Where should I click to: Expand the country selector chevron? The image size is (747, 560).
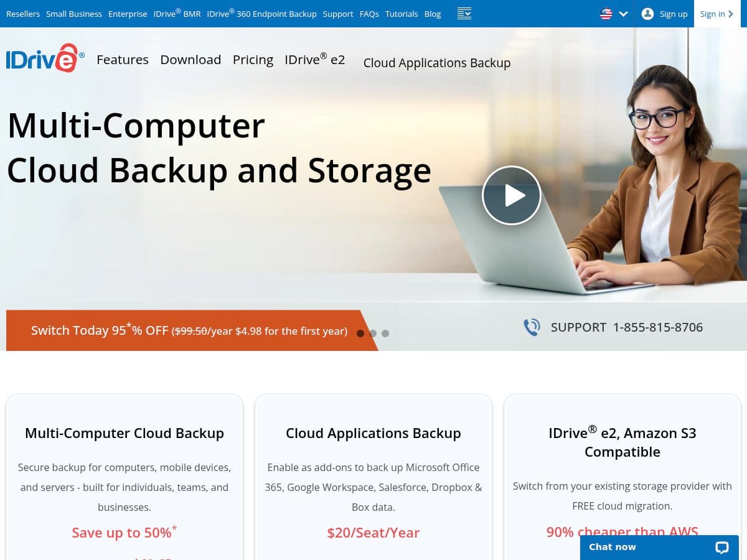coord(623,14)
